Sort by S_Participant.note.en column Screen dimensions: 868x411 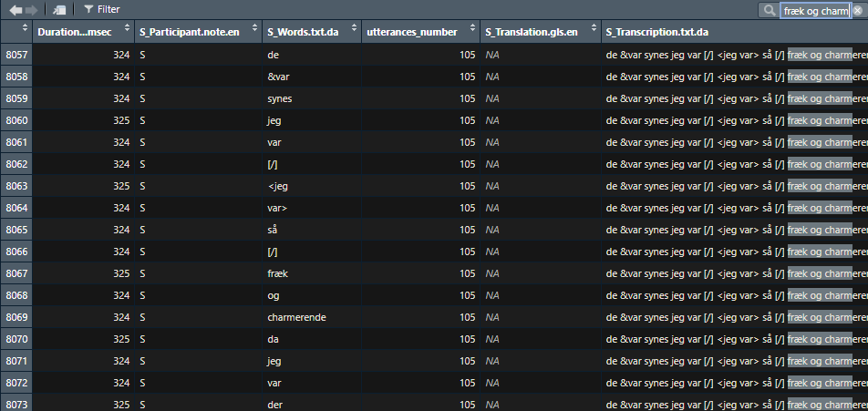coord(196,32)
